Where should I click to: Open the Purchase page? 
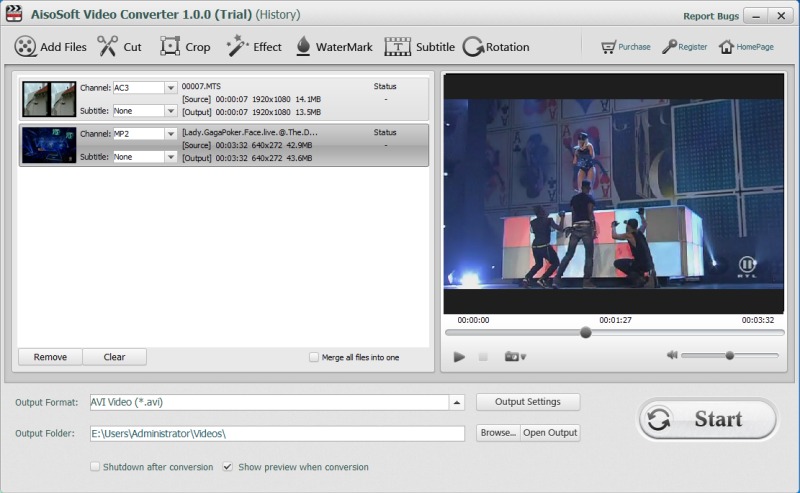click(x=625, y=47)
